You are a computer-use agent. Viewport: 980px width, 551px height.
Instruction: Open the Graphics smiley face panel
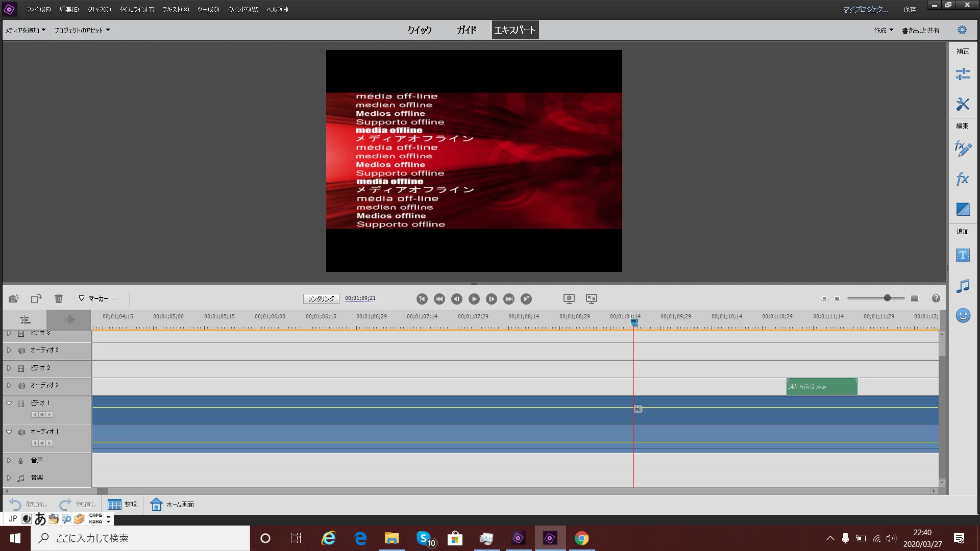(963, 315)
